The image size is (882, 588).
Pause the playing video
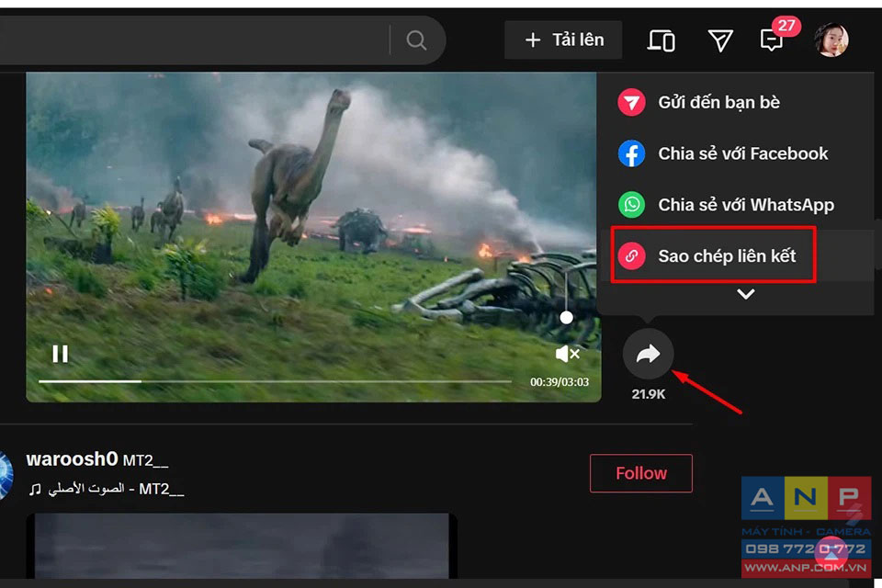click(61, 354)
